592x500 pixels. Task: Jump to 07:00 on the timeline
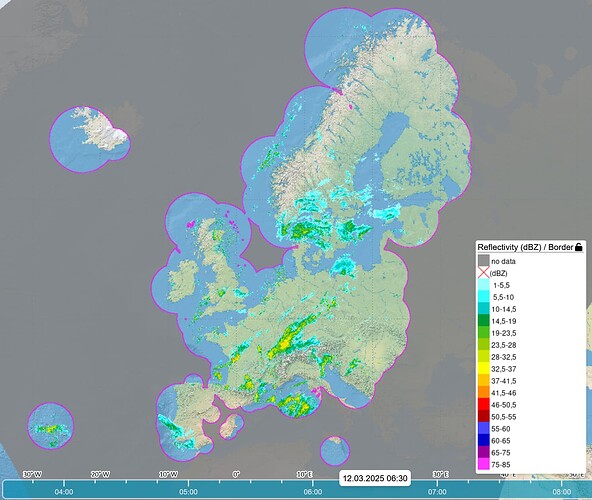437,492
